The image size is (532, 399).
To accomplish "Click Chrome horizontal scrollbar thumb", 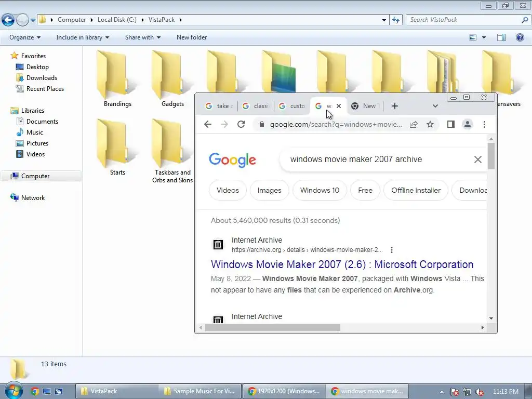I will tap(272, 328).
